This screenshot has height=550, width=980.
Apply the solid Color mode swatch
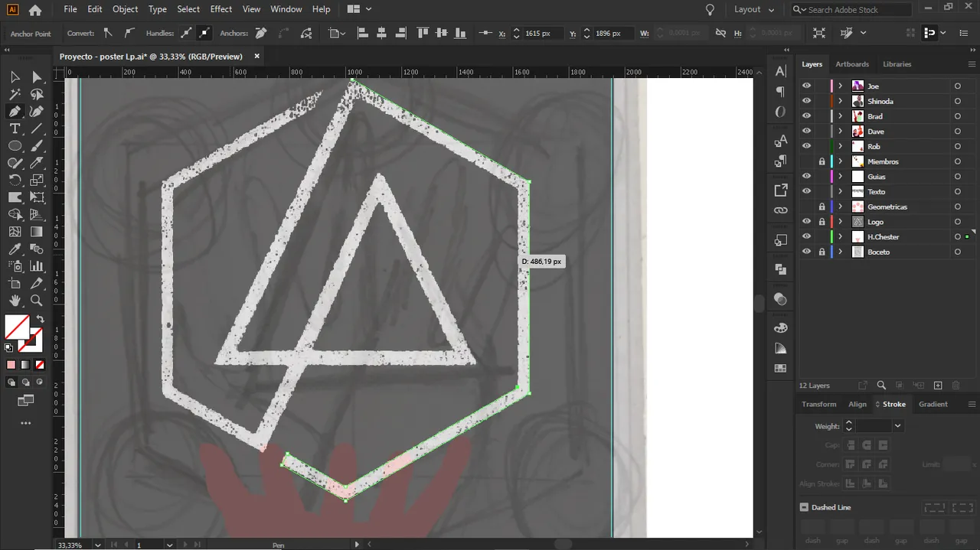[11, 365]
